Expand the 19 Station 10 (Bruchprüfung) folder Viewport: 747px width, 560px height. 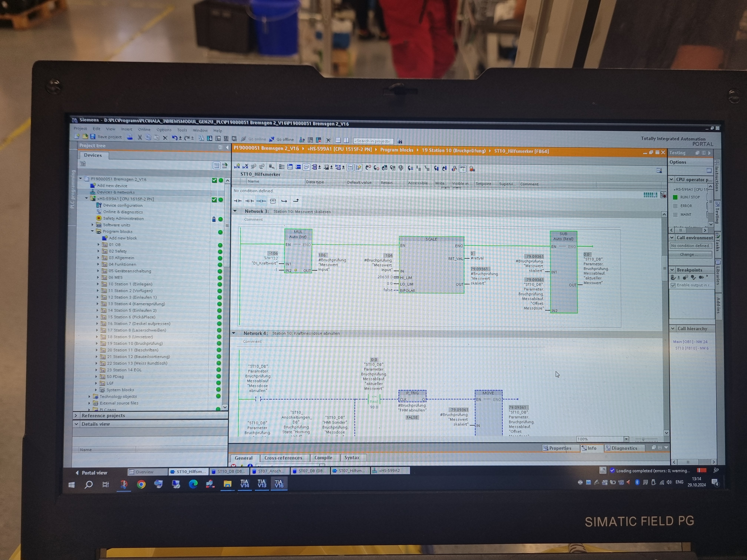[x=97, y=343]
